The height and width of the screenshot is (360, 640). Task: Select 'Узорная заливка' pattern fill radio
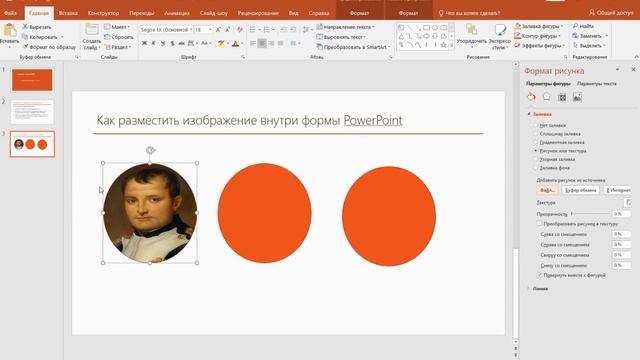536,159
